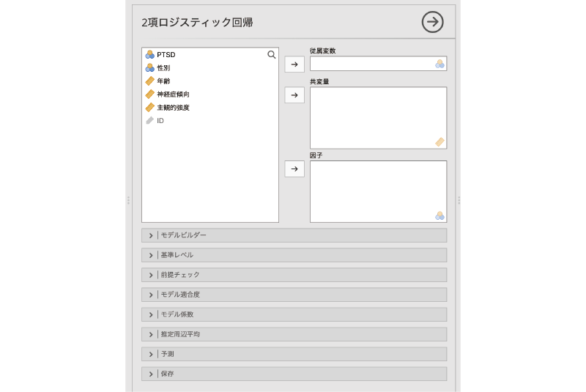The width and height of the screenshot is (586, 392).
Task: Click the 従属変数 drop box
Action: 377,64
